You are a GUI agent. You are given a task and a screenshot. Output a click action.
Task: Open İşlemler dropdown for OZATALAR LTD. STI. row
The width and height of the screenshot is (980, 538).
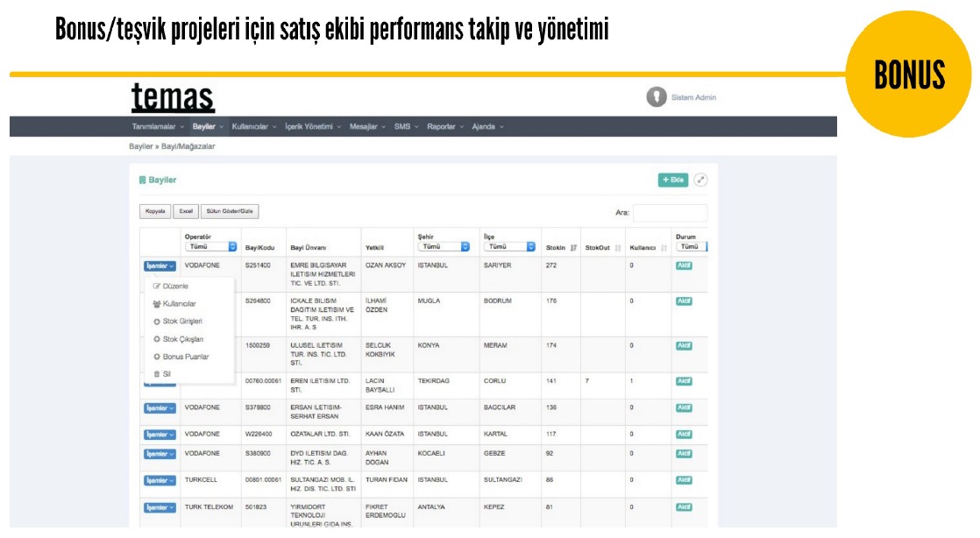[x=160, y=435]
